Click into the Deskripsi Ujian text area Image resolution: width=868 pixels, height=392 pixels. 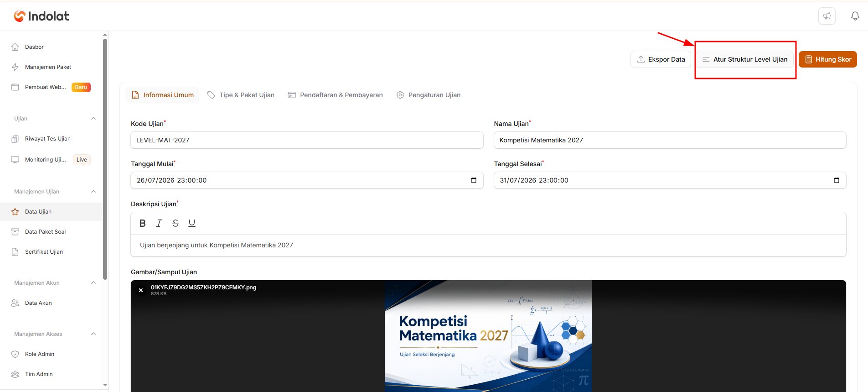click(x=488, y=246)
